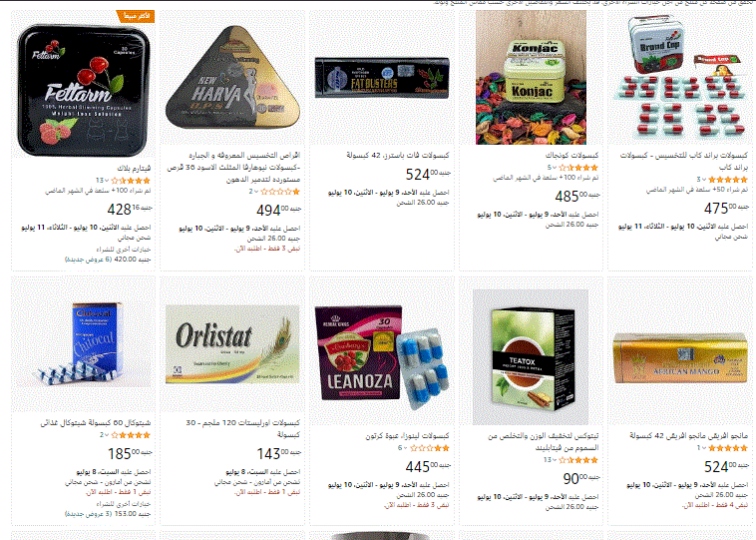Open the blue Chitocal box image
This screenshot has height=540, width=756.
[83, 344]
